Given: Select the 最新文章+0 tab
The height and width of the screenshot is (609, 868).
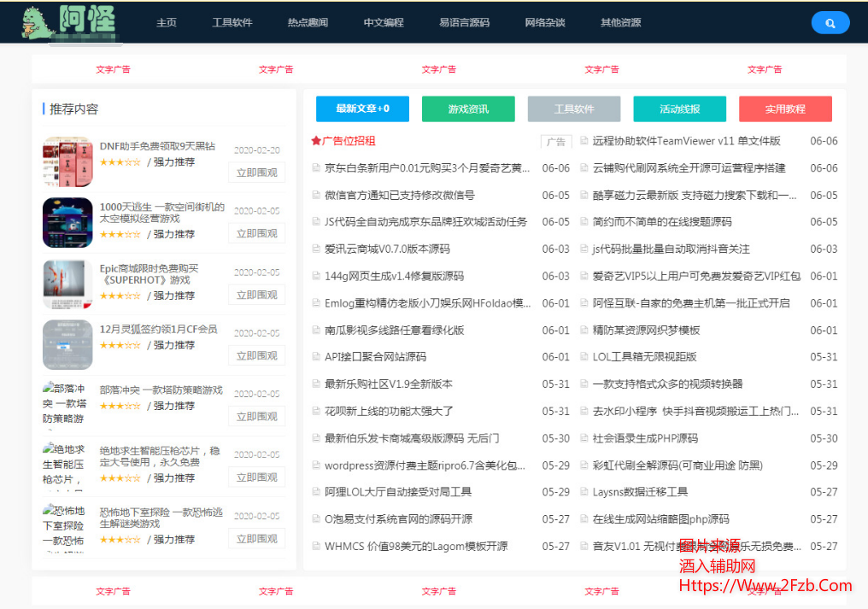Looking at the screenshot, I should click(x=362, y=108).
